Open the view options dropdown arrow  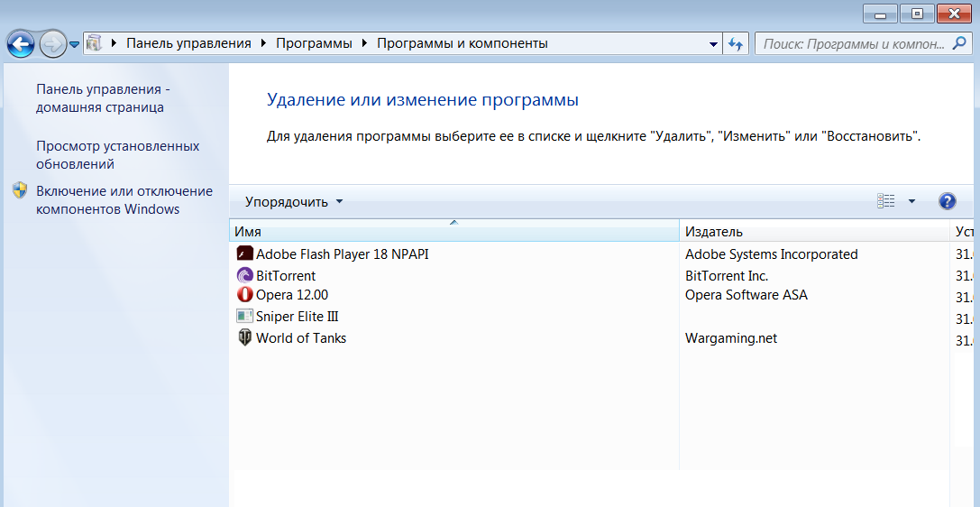click(x=911, y=201)
